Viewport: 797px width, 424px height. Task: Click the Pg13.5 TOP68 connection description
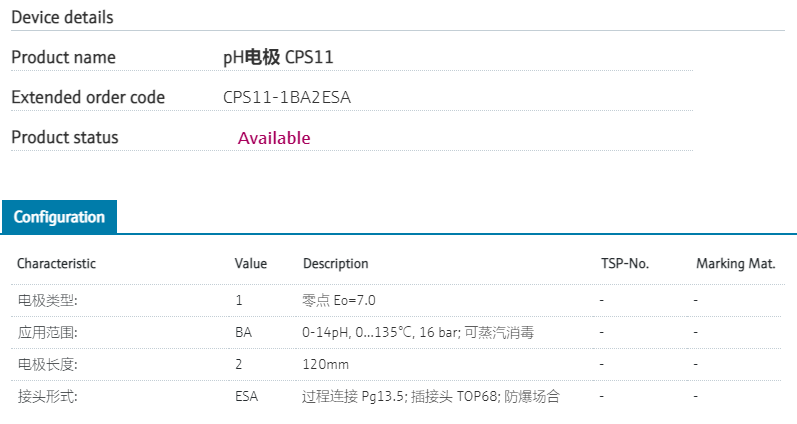(430, 396)
